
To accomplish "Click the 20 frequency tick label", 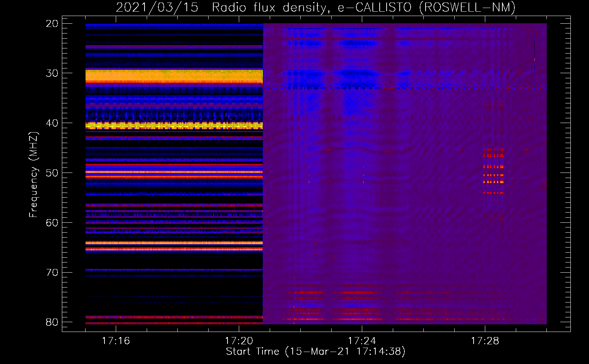I will (x=52, y=24).
